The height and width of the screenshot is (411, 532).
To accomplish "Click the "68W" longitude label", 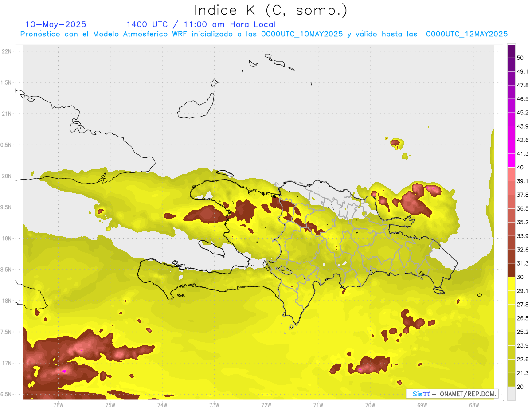I will tap(473, 405).
